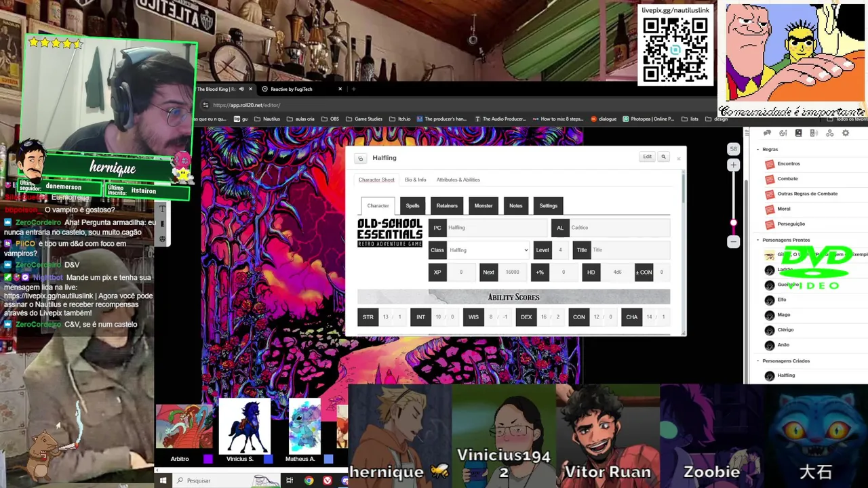This screenshot has height=488, width=868.
Task: Close the Reactive by FugiTech browser tab
Action: point(340,89)
